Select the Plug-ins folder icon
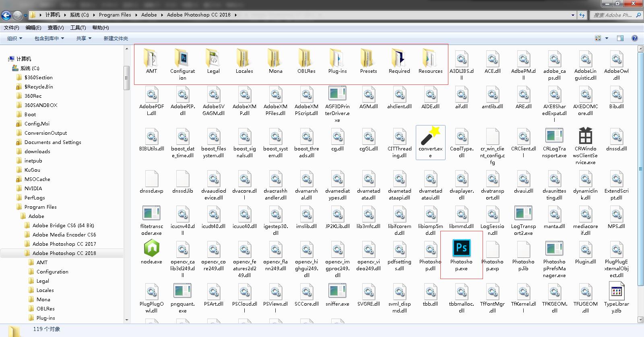This screenshot has height=337, width=644. 337,58
